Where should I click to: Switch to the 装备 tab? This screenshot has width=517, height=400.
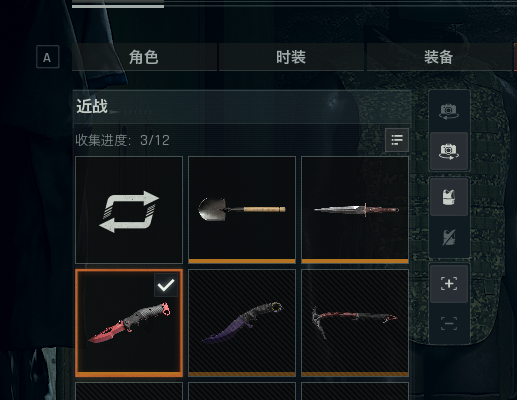[x=439, y=57]
